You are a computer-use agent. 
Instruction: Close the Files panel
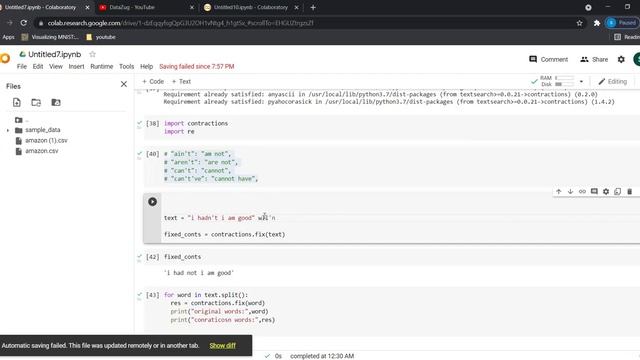[x=124, y=84]
